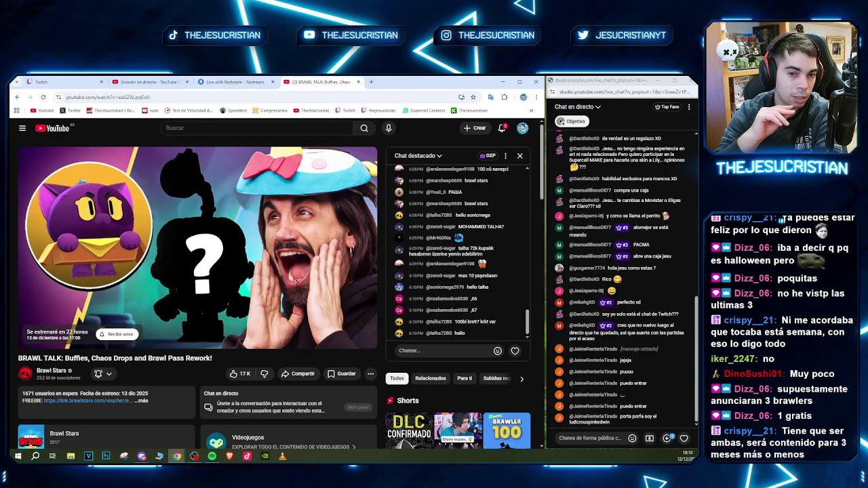The image size is (868, 488).
Task: Switch to the Twitch browser tab
Action: tap(65, 82)
